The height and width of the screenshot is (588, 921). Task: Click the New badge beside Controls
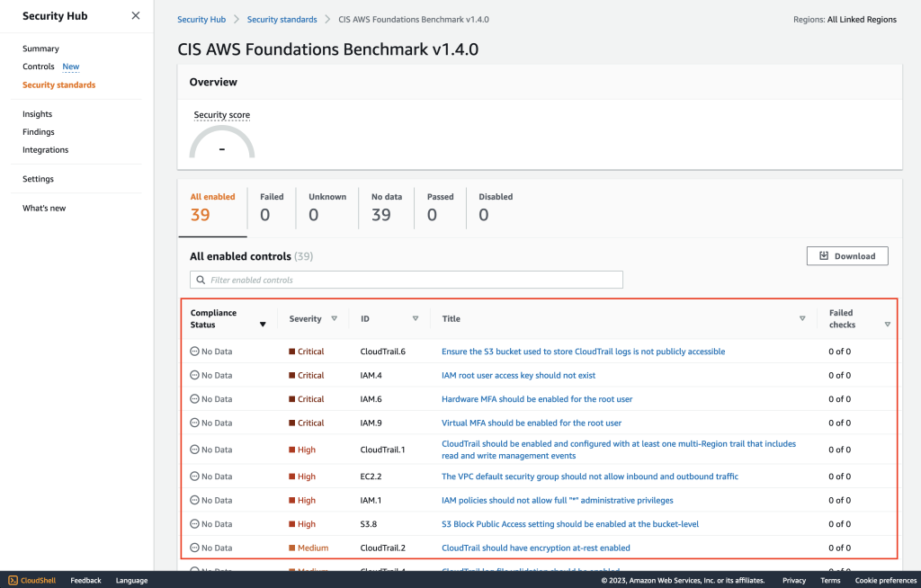click(x=71, y=67)
